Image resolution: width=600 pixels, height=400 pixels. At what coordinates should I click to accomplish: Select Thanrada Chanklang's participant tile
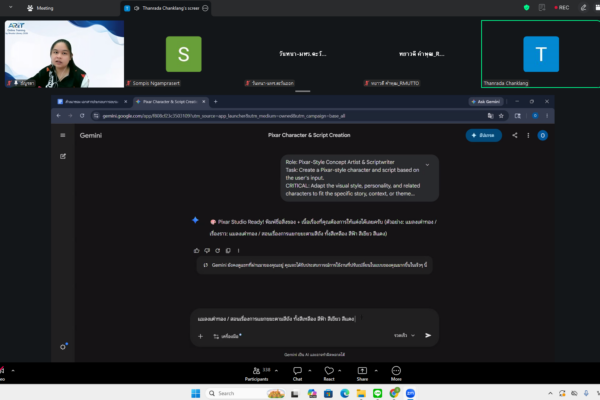coord(541,54)
